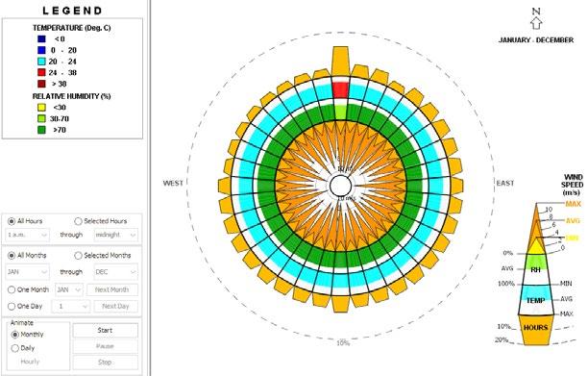Image resolution: width=588 pixels, height=376 pixels.
Task: Open the midnight end hour dropdown
Action: pyautogui.click(x=115, y=235)
